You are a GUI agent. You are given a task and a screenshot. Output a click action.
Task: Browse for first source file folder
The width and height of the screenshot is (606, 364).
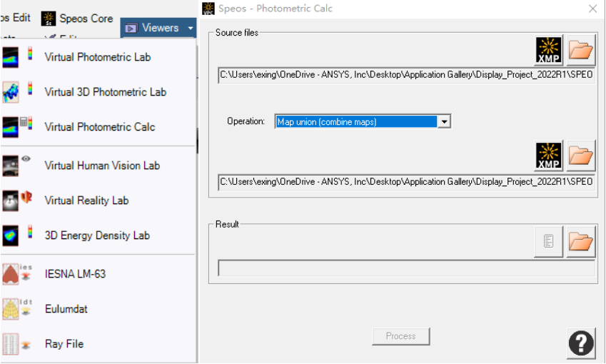click(580, 50)
